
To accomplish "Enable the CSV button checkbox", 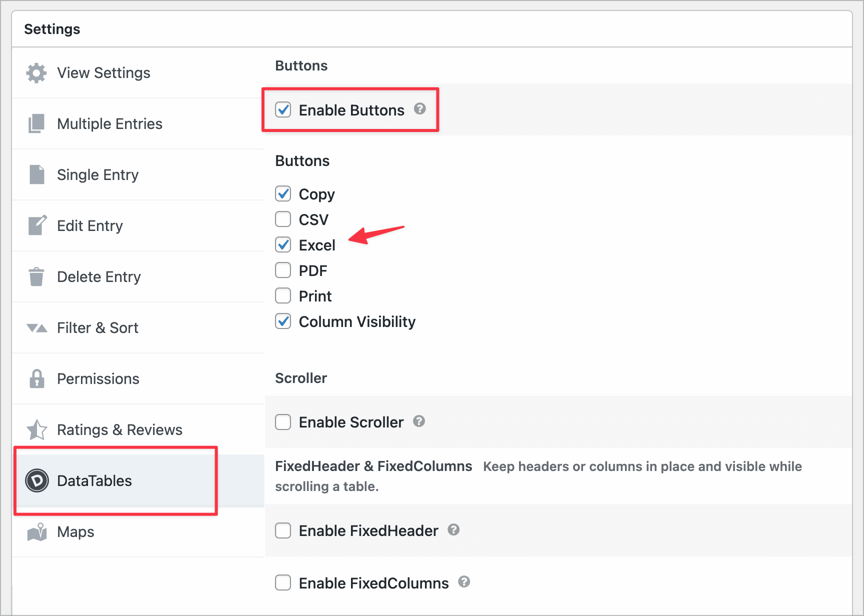I will coord(283,219).
